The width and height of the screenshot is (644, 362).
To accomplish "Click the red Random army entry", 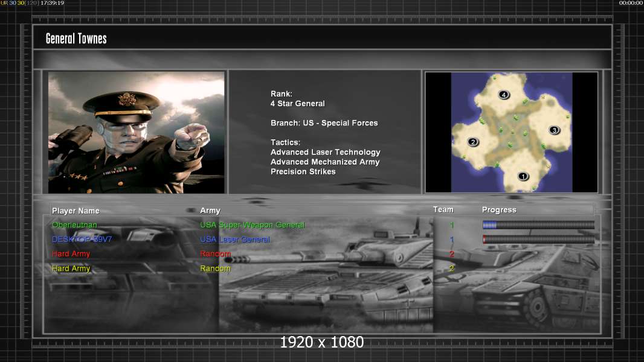I will point(215,254).
